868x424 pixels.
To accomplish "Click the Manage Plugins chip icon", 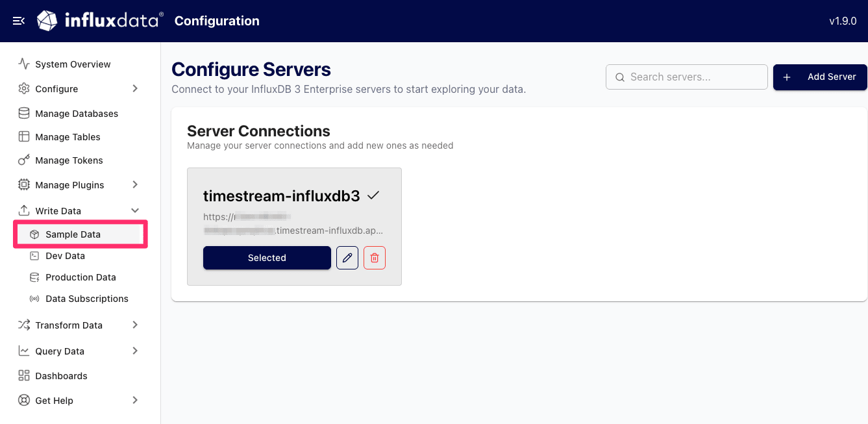I will (24, 184).
